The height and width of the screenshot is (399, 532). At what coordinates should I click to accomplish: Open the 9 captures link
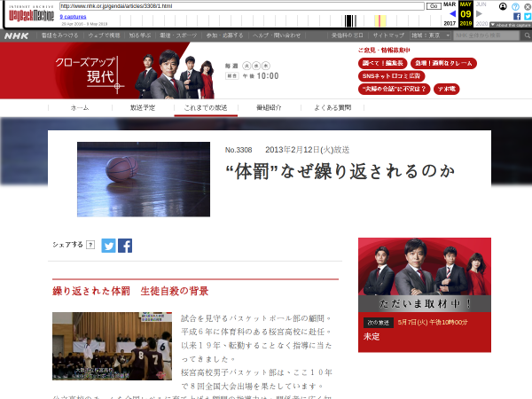[x=73, y=17]
